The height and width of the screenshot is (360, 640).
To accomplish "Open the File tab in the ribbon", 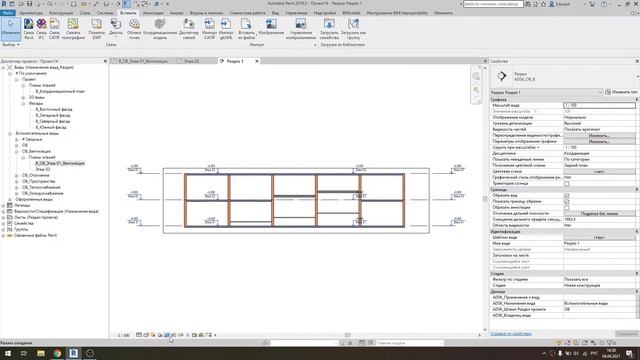I will tap(7, 13).
